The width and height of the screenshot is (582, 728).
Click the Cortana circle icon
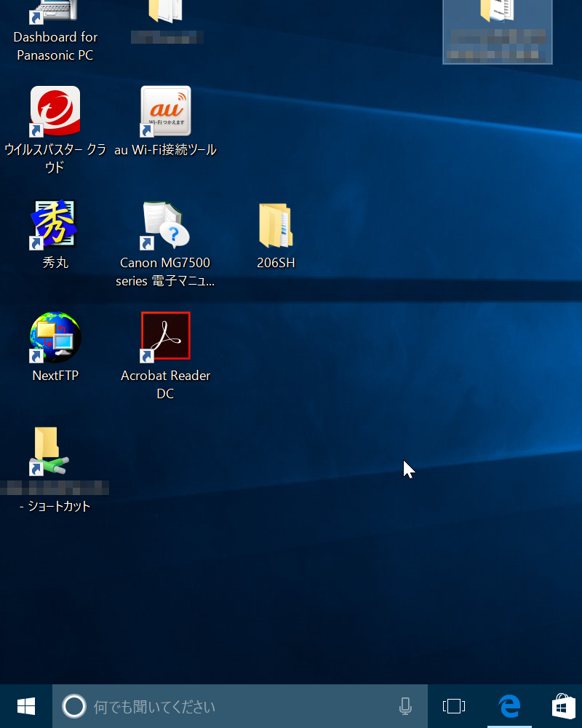(x=74, y=707)
